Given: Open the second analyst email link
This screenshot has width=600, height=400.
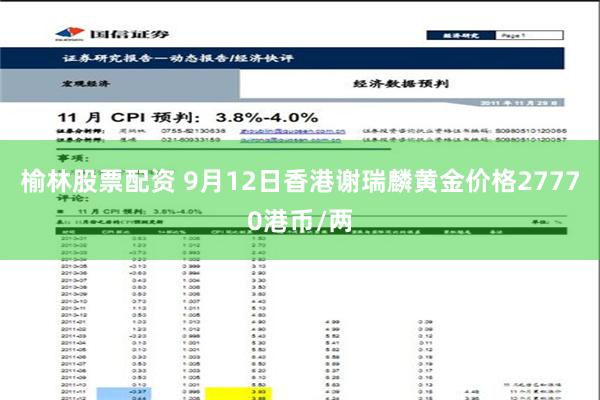Looking at the screenshot, I should point(290,140).
